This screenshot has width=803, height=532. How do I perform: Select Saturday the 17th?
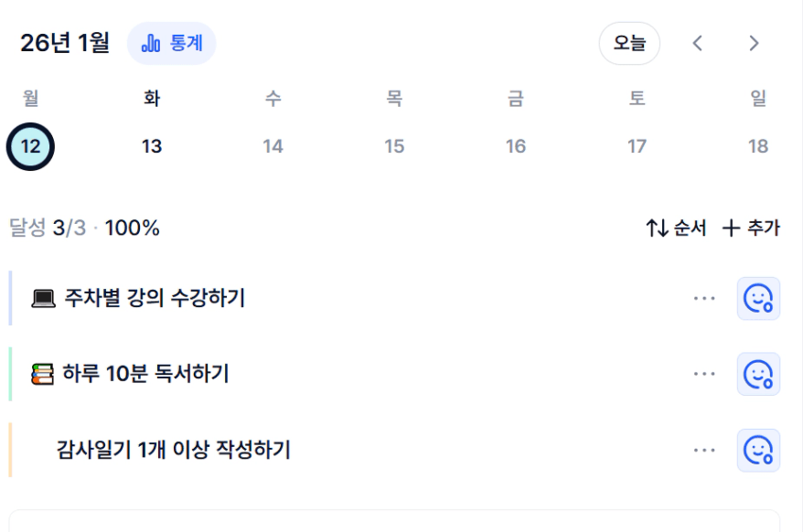coord(637,146)
